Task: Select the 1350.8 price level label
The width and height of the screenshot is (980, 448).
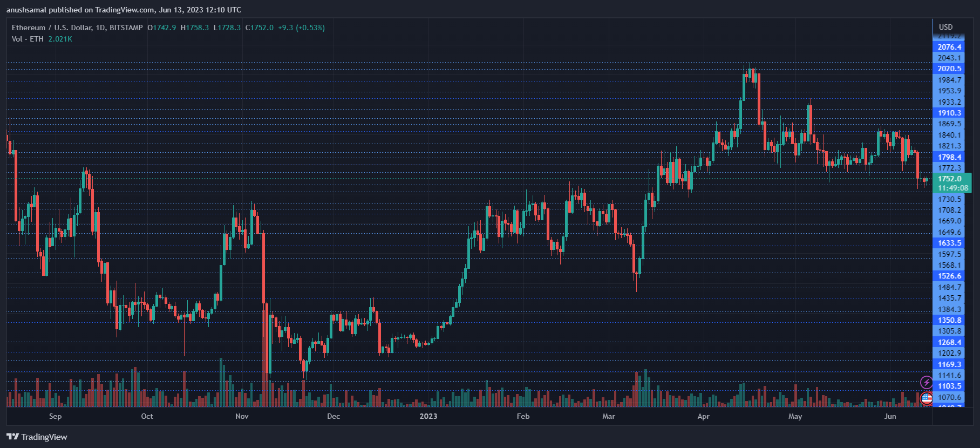Action: (x=949, y=320)
